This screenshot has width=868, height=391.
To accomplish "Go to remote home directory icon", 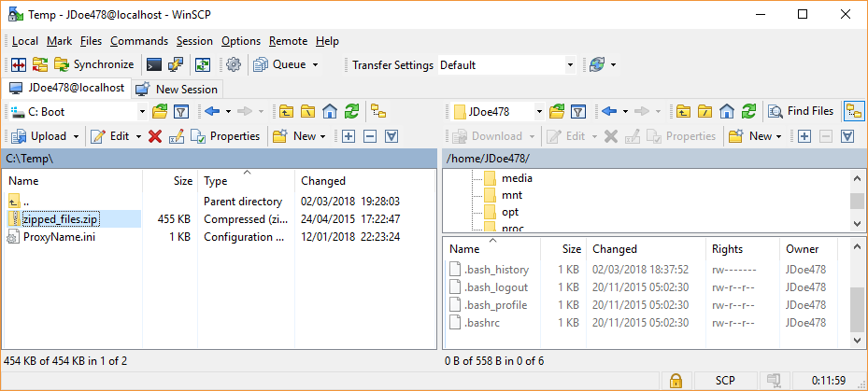I will coord(727,112).
